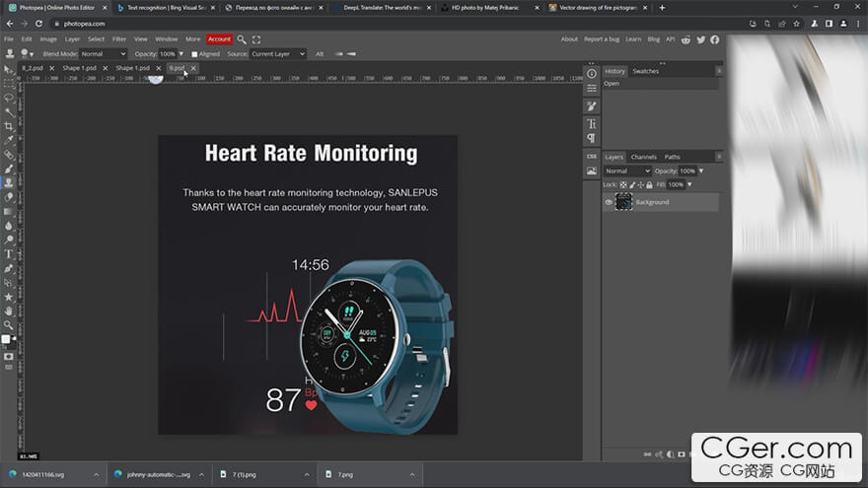
Task: Select the Custom Shape star tool
Action: pos(8,297)
